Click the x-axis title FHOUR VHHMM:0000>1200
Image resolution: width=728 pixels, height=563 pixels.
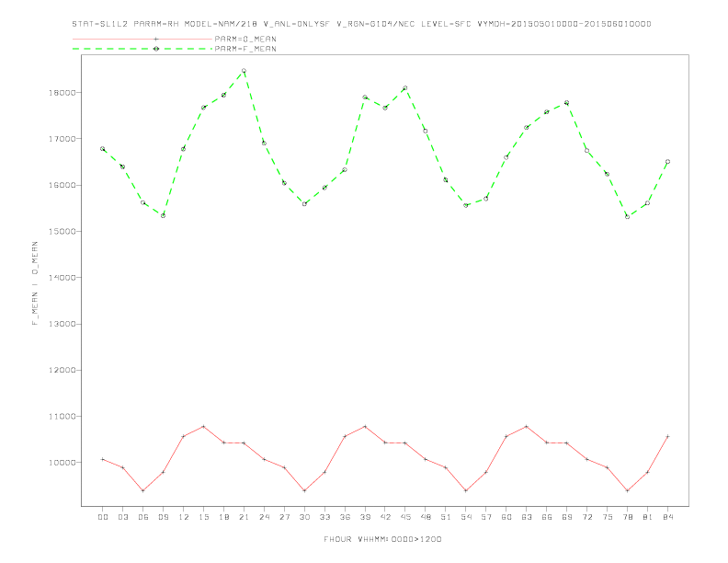(382, 539)
